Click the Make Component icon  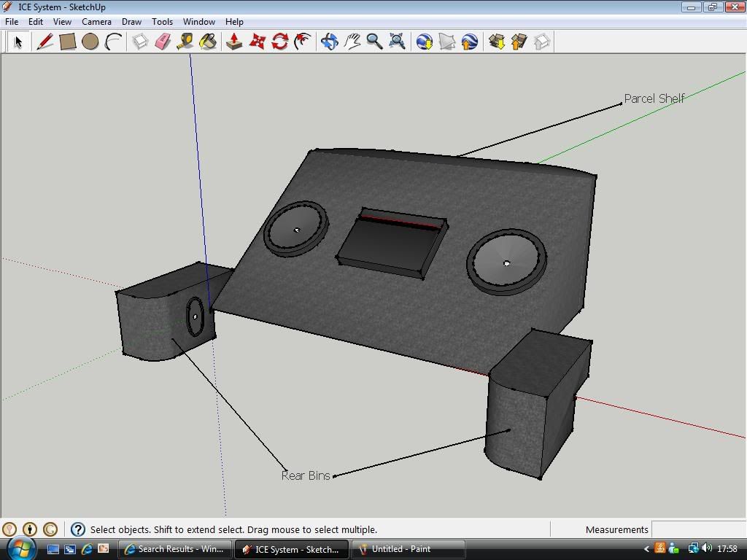140,42
